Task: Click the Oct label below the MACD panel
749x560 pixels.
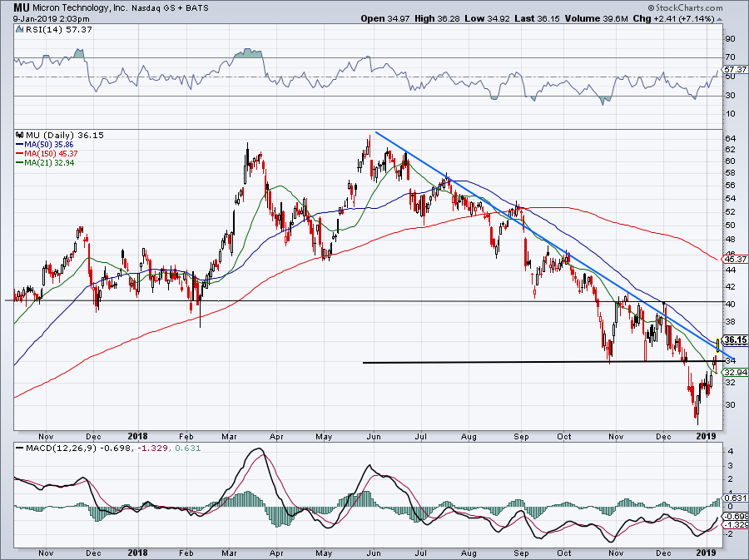Action: [564, 553]
